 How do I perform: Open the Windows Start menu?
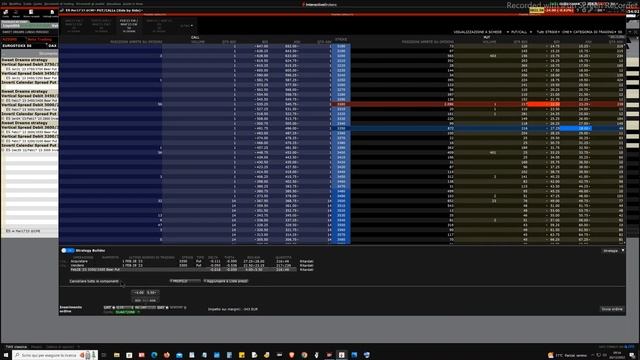coord(5,355)
